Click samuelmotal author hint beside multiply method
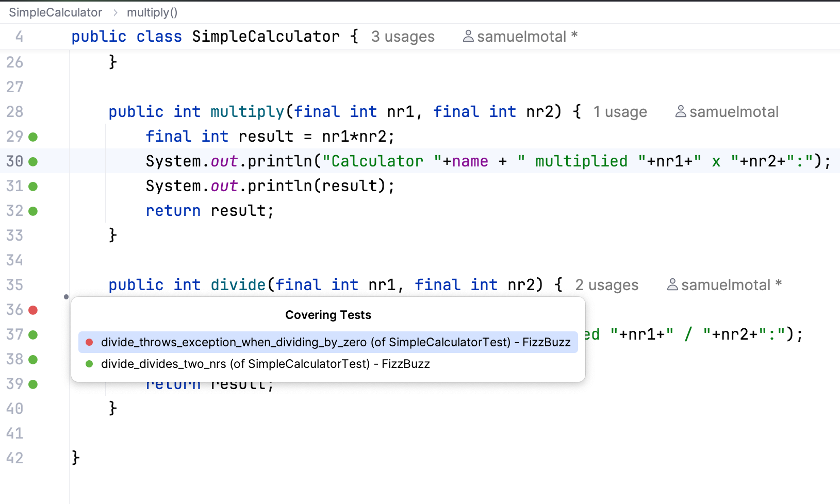 click(x=727, y=112)
